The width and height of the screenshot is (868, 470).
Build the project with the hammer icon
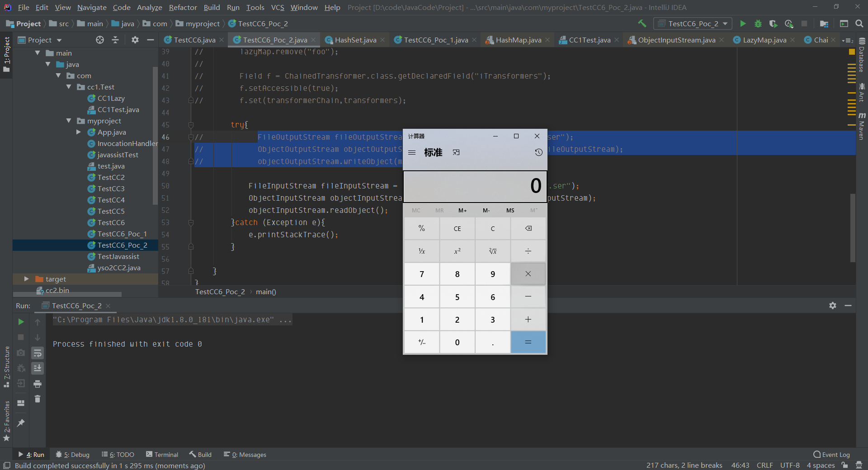coord(642,23)
